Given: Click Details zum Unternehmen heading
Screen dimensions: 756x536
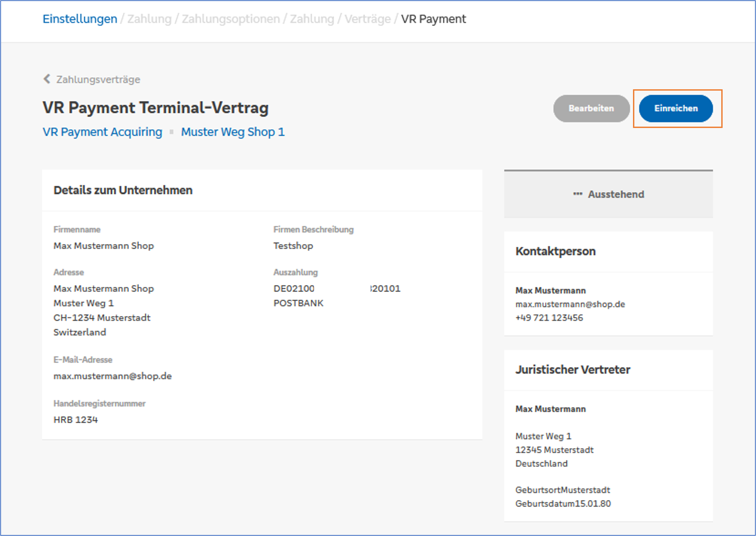Looking at the screenshot, I should [x=123, y=191].
